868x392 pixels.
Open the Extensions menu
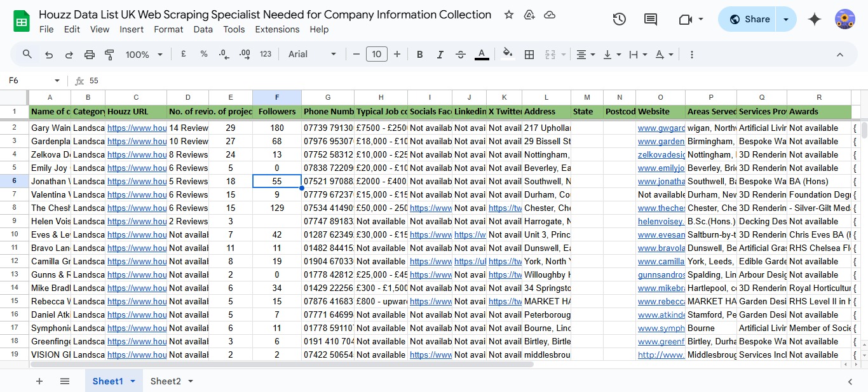[x=277, y=29]
